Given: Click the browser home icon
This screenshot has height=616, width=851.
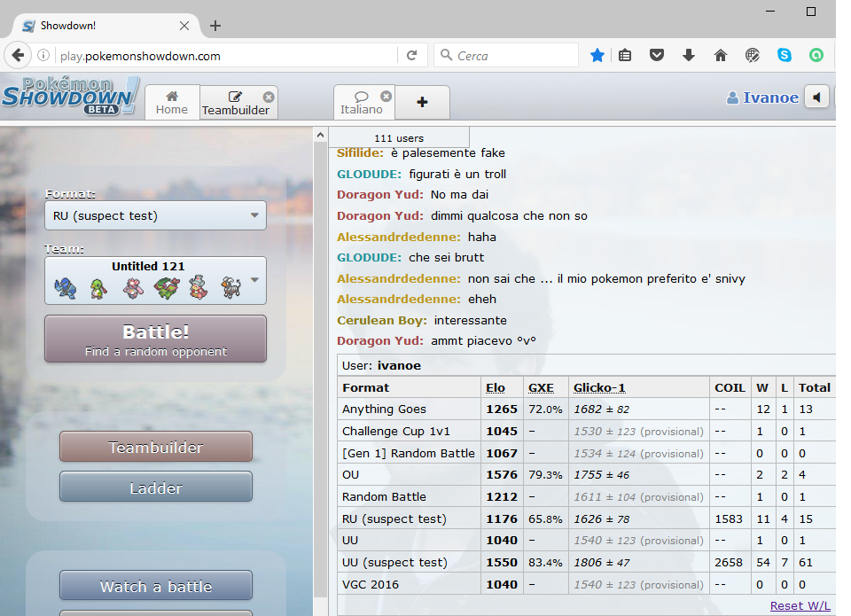Looking at the screenshot, I should click(721, 55).
